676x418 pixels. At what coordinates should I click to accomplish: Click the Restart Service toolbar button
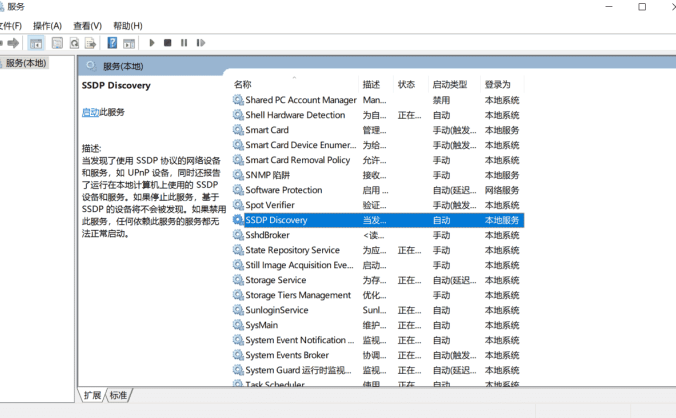click(200, 43)
